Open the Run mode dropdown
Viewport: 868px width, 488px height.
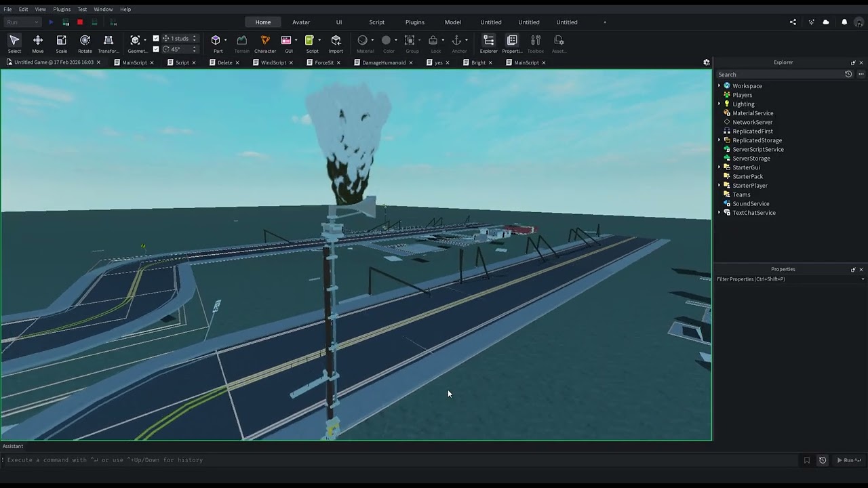point(22,22)
